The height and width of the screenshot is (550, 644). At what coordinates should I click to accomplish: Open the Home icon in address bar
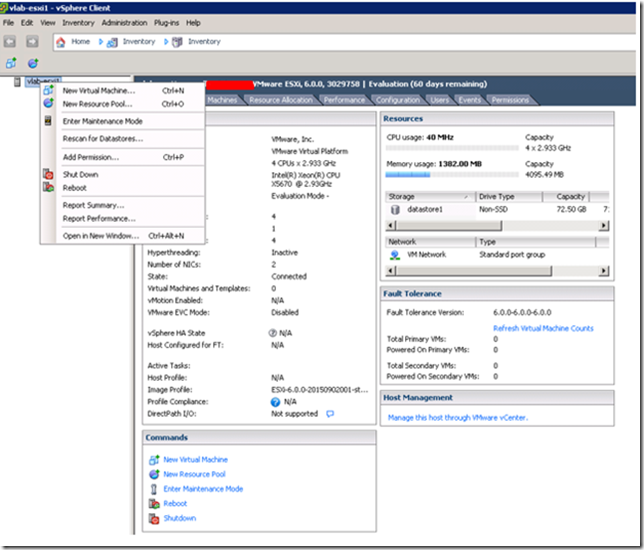[61, 41]
